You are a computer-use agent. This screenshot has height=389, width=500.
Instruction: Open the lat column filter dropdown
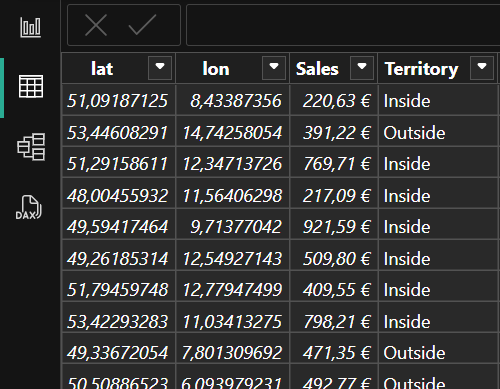(160, 68)
